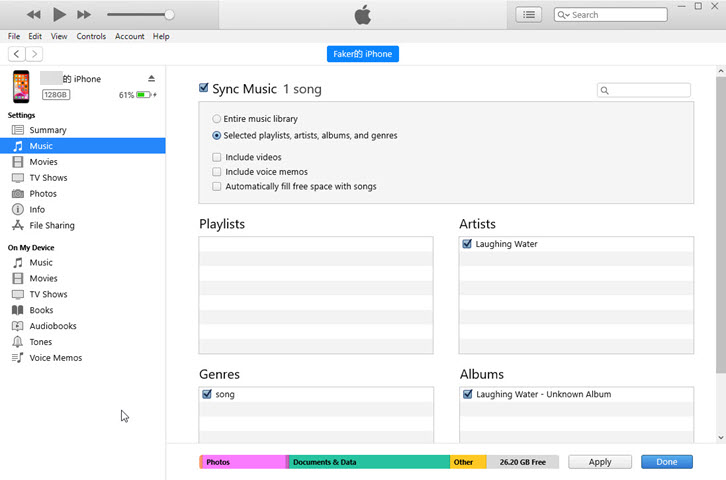Go back with the left chevron button
The height and width of the screenshot is (480, 726).
point(17,54)
